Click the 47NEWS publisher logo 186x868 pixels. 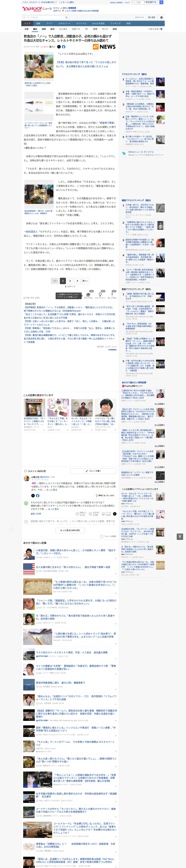point(104,47)
